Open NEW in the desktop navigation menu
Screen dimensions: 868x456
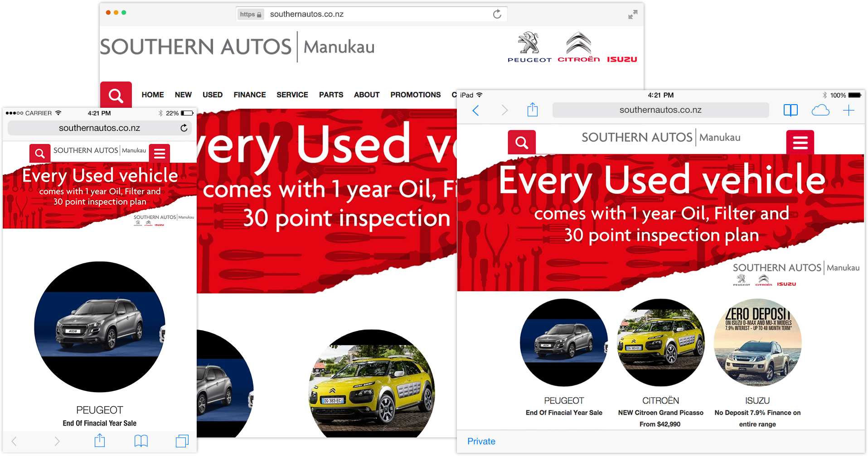click(x=183, y=95)
